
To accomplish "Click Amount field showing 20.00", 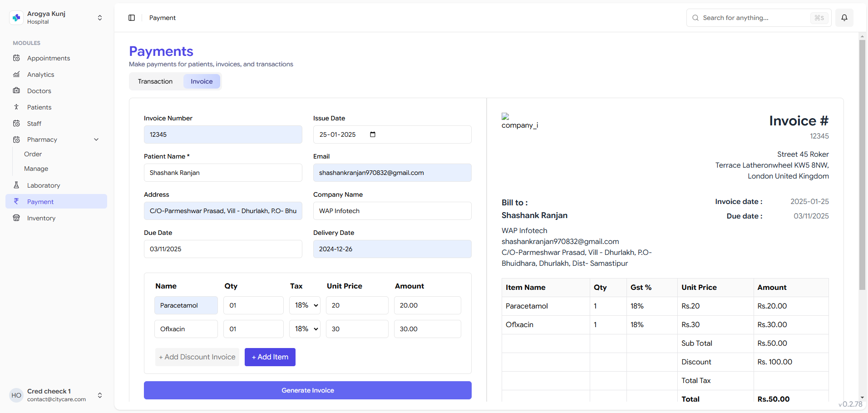I will (x=428, y=305).
